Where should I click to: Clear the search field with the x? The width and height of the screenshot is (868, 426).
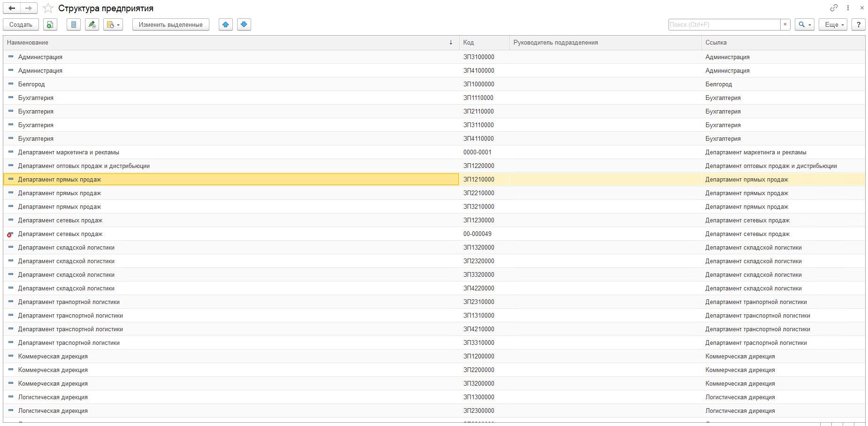pyautogui.click(x=785, y=25)
